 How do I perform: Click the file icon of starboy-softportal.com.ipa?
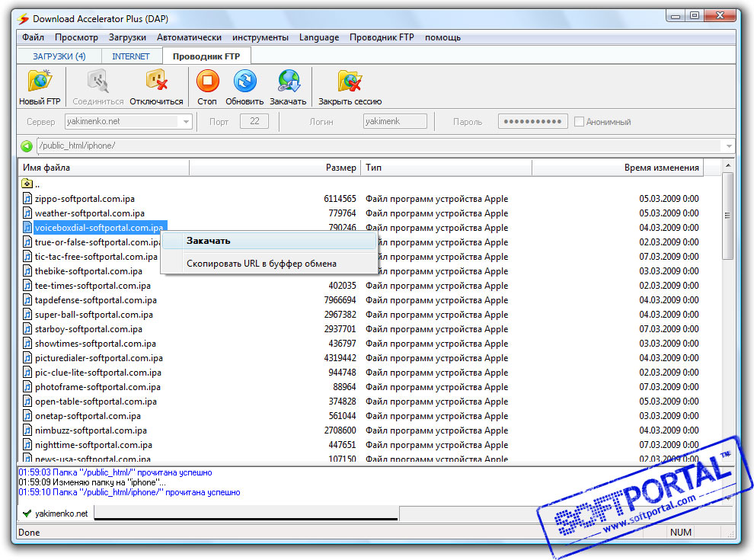click(28, 328)
